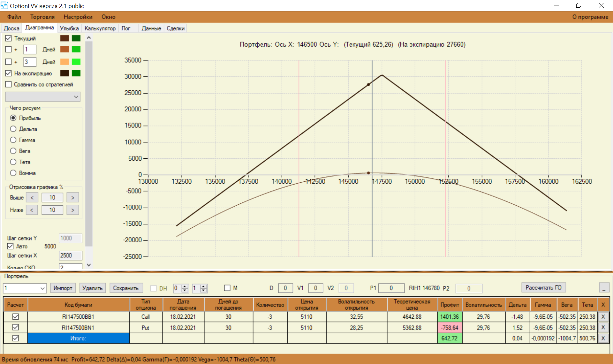Click the left arrow beside the Ниже value

coord(32,210)
